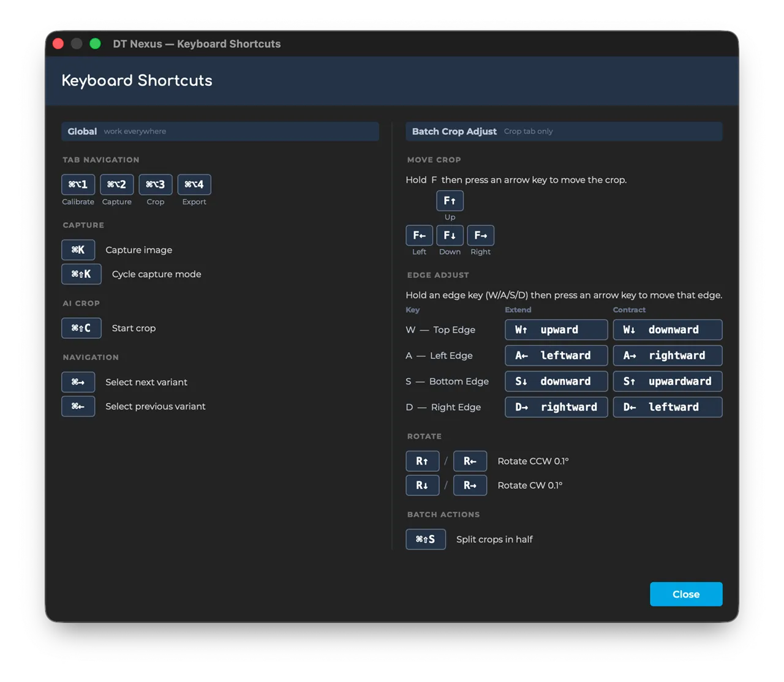This screenshot has height=682, width=784.
Task: Click the ⌘⇧C key for Start crop
Action: [81, 328]
